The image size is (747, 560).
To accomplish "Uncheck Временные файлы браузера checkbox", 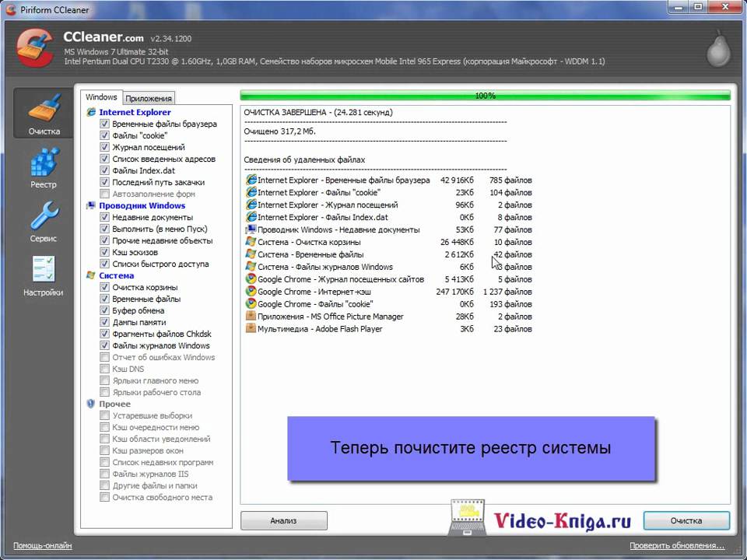I will pos(104,124).
